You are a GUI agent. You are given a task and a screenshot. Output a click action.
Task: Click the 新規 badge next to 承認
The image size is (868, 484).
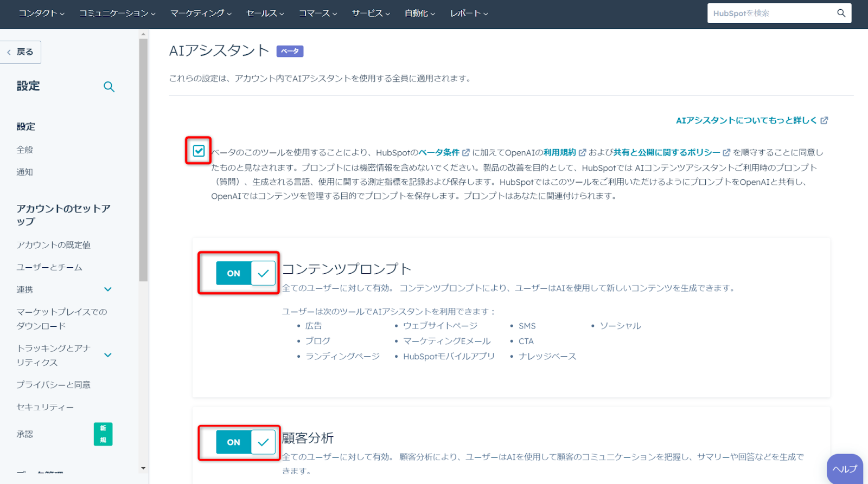point(103,434)
